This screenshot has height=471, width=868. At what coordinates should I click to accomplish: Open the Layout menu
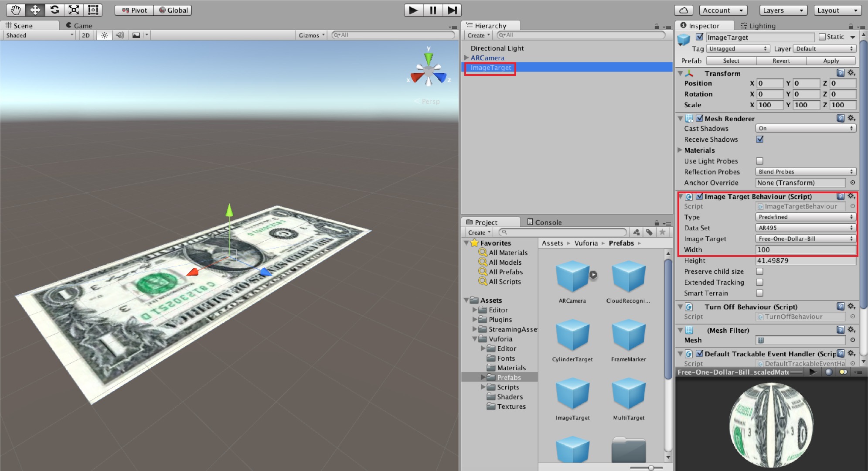[837, 10]
